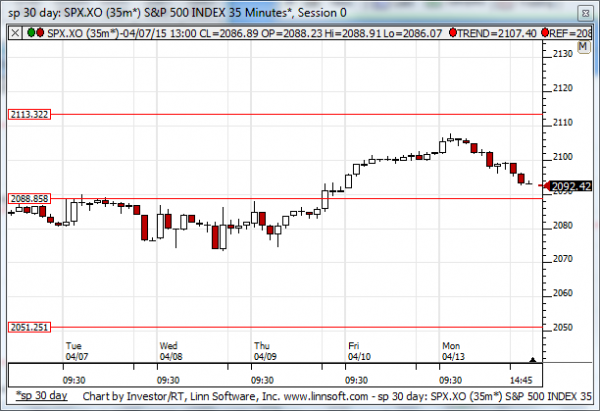Viewport: 600px width, 411px height.
Task: Open the sp 30 day chart tab
Action: (x=42, y=397)
